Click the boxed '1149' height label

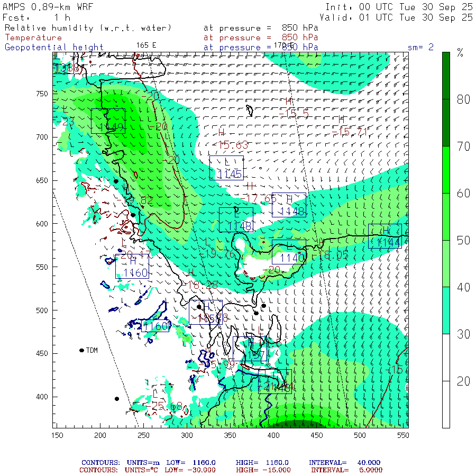(108, 121)
